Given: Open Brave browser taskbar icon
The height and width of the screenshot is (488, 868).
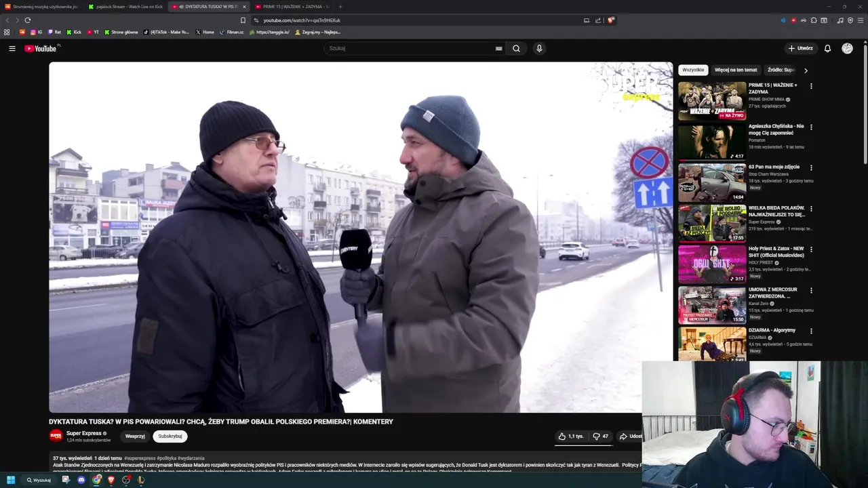Looking at the screenshot, I should 111,480.
